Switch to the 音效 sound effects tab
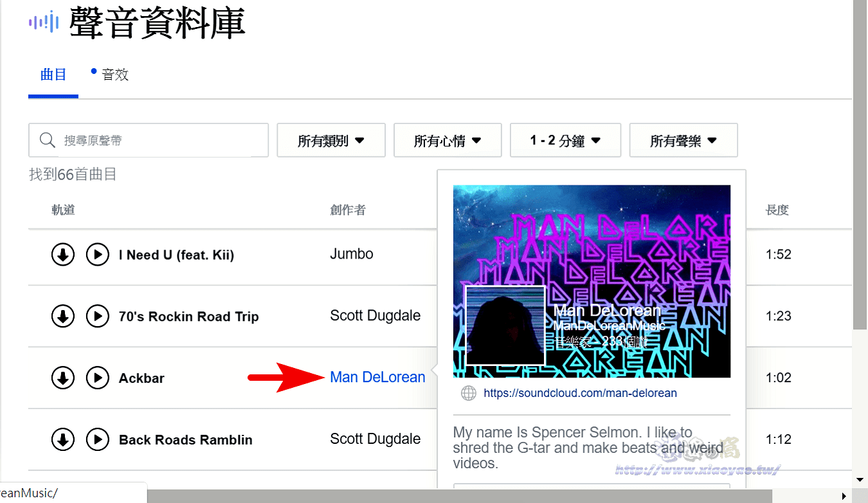 click(116, 74)
